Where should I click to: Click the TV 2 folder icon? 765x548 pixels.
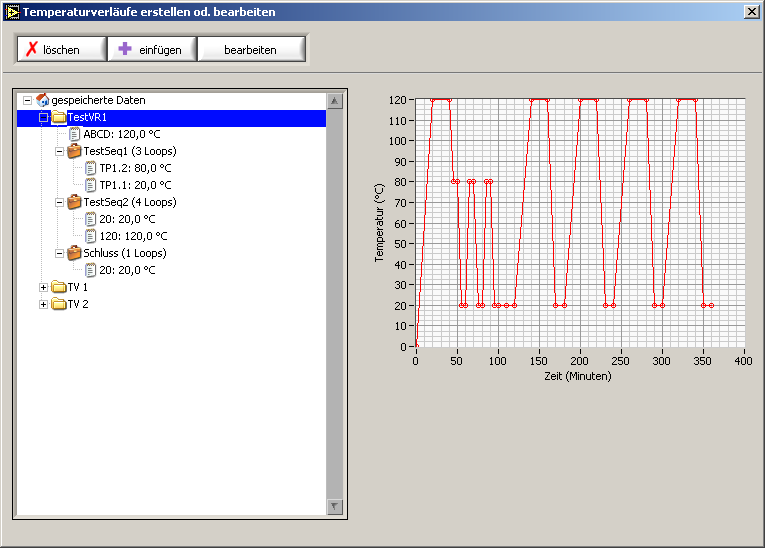coord(58,304)
